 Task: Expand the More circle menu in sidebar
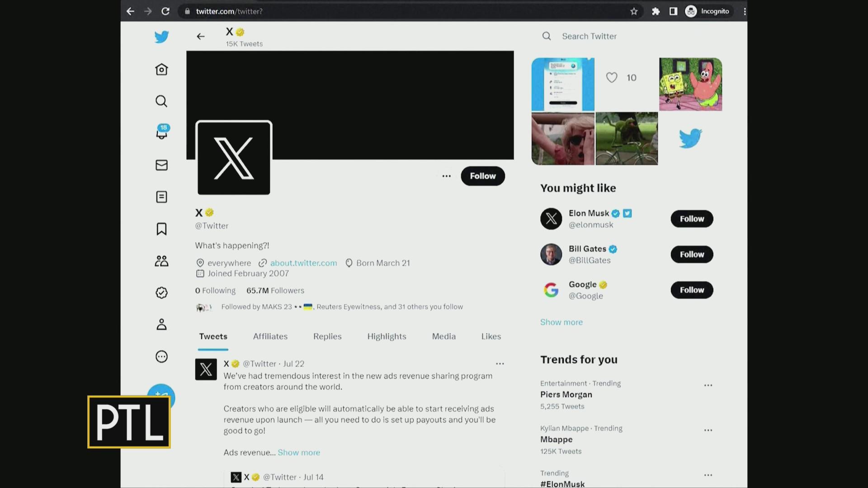click(161, 357)
